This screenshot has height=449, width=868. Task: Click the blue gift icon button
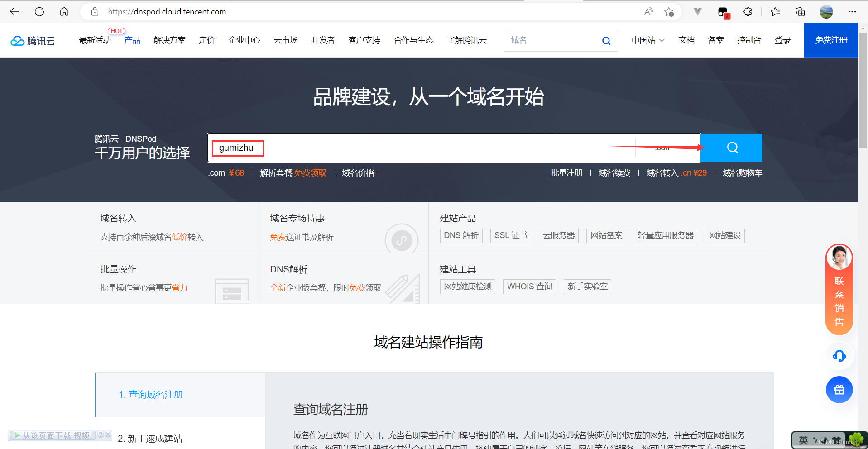[839, 390]
